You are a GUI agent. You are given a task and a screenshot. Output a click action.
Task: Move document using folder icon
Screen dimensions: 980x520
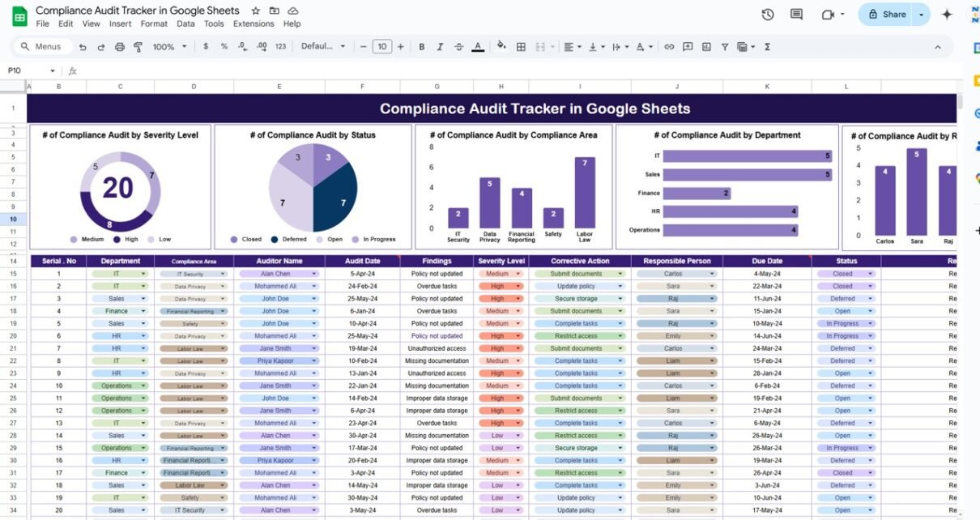tap(275, 11)
